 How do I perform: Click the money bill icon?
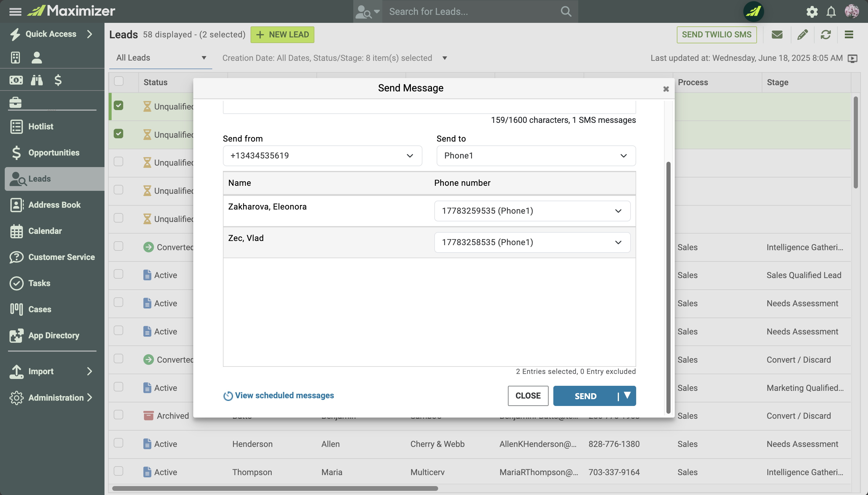[16, 80]
